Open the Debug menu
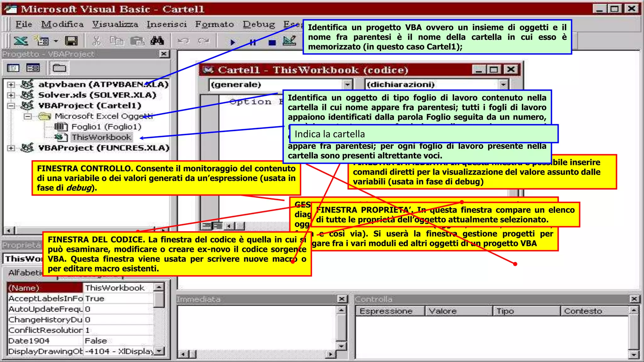644x362 pixels. 259,24
